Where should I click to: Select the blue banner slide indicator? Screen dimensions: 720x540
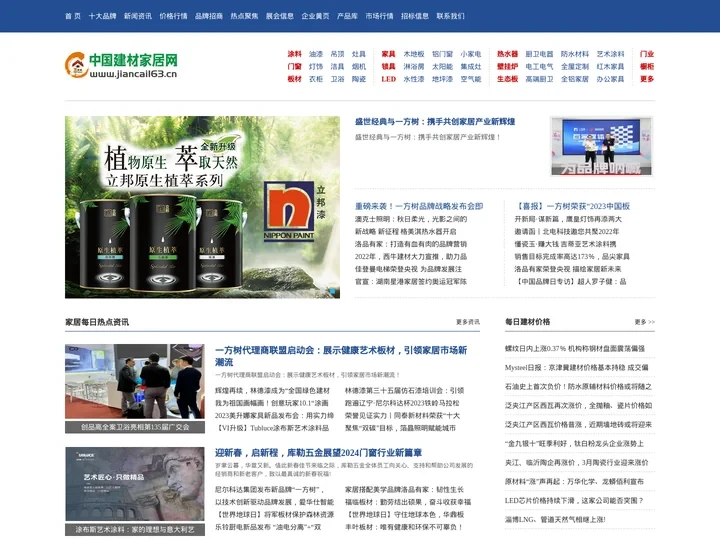point(333,291)
